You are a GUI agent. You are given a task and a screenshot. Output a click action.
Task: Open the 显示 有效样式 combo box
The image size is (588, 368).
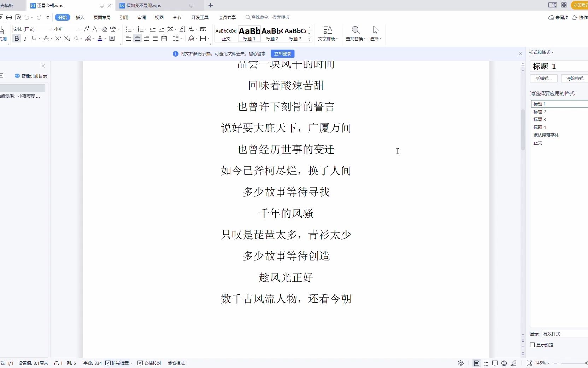point(565,334)
